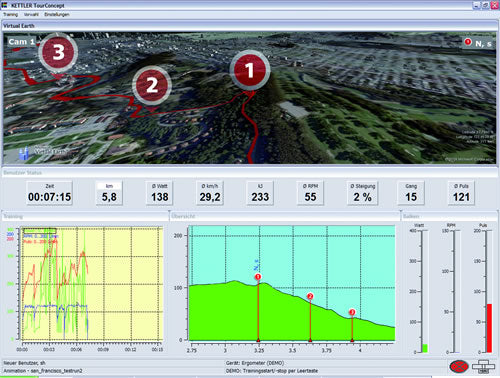Click elevation profile marker 2
500x378 pixels.
coord(310,296)
